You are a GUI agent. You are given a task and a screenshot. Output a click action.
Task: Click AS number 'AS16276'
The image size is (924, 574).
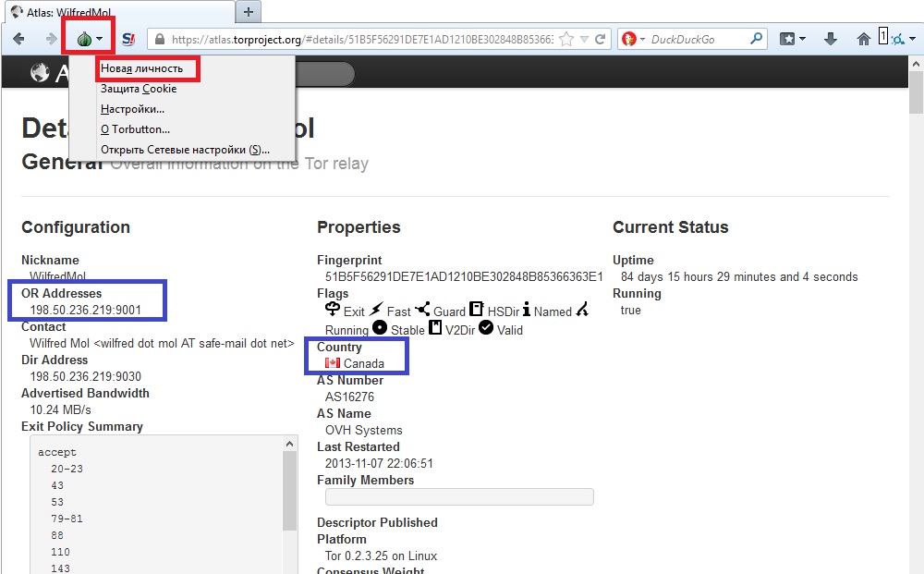pyautogui.click(x=349, y=397)
